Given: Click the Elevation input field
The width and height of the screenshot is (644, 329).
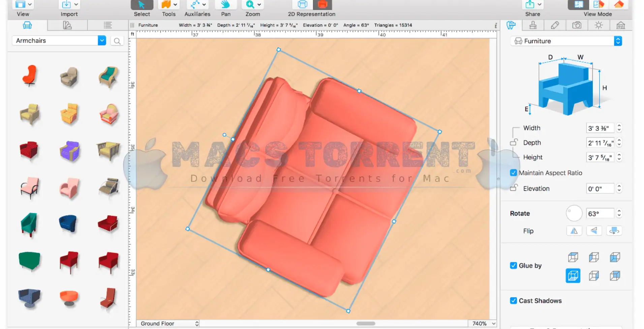Looking at the screenshot, I should click(600, 188).
